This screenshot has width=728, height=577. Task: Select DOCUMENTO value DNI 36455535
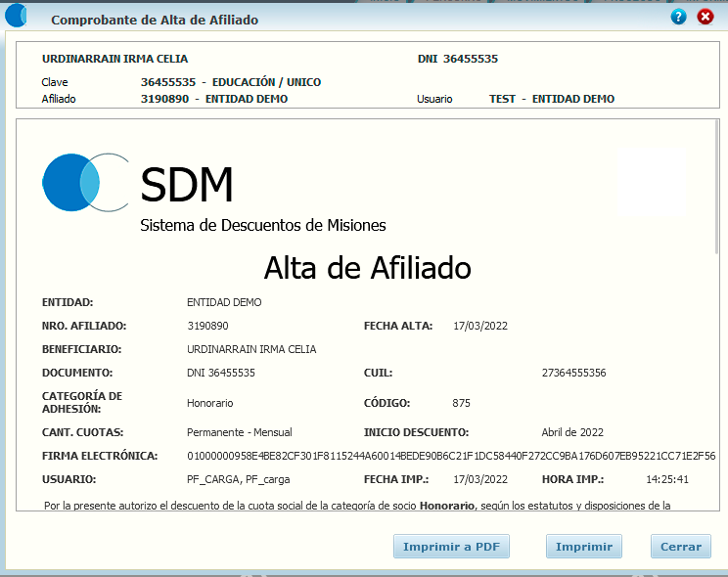[221, 373]
